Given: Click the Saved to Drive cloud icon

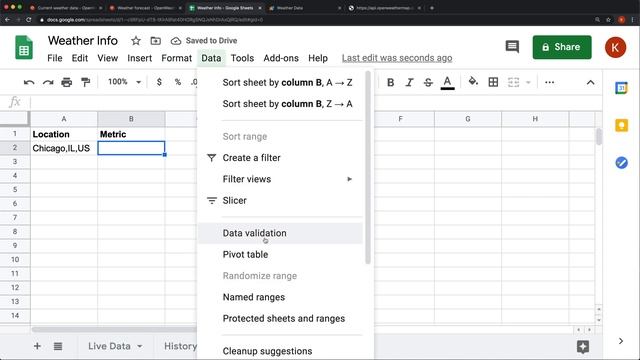Looking at the screenshot, I should 176,41.
